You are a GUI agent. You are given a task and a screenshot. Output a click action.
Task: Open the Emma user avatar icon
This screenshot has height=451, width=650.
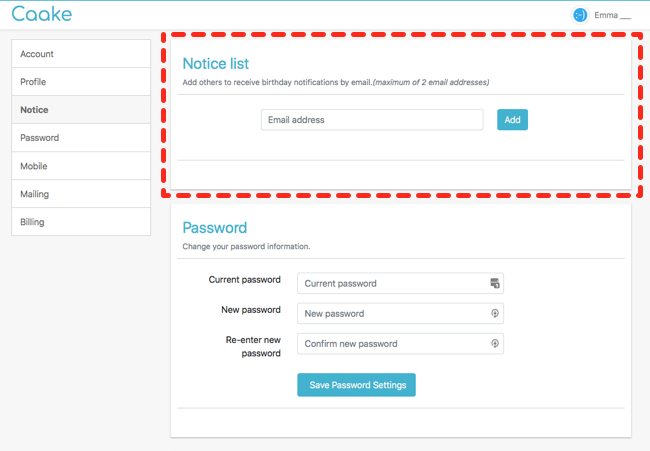point(580,15)
